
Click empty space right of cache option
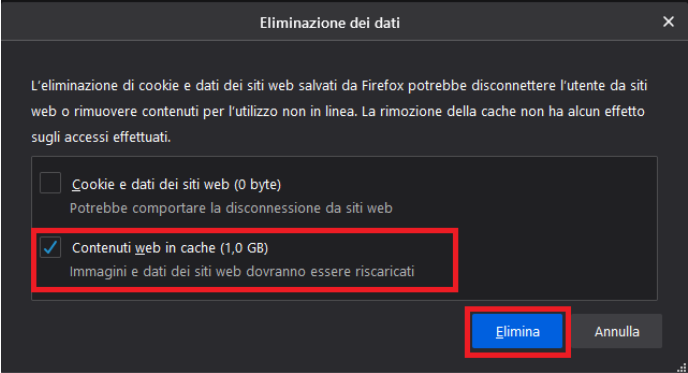click(x=555, y=259)
